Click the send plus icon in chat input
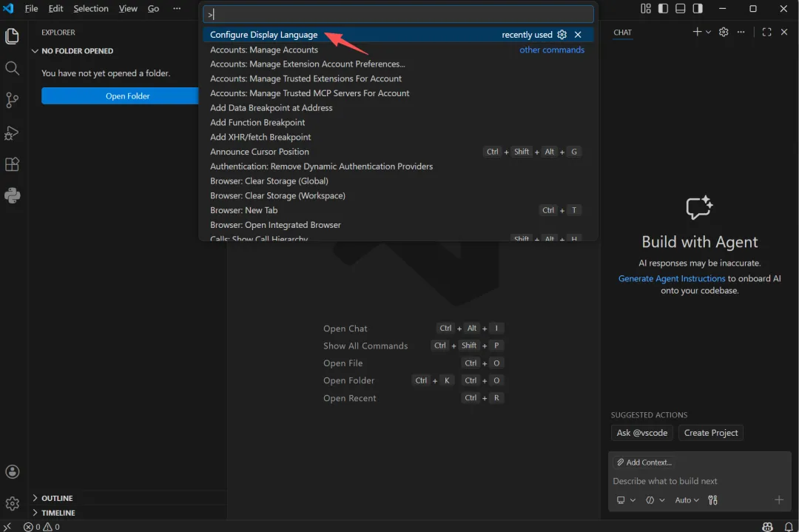This screenshot has width=799, height=532. 779,500
